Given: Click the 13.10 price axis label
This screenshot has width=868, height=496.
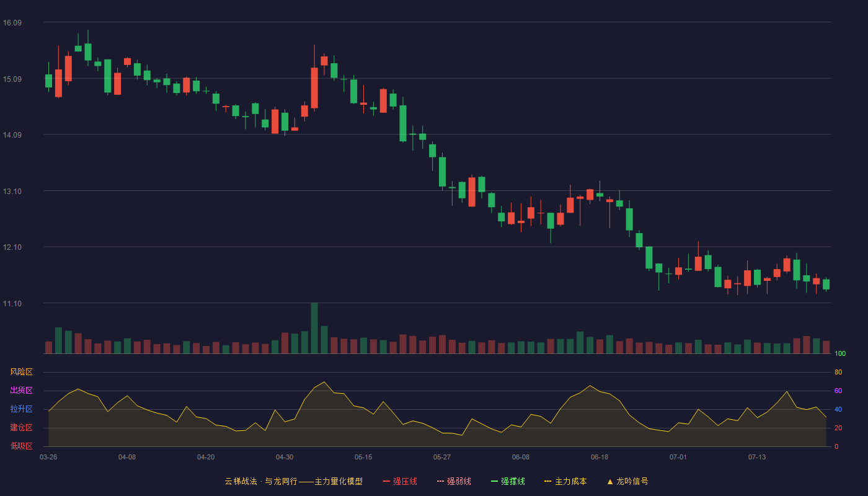Looking at the screenshot, I should [x=12, y=191].
